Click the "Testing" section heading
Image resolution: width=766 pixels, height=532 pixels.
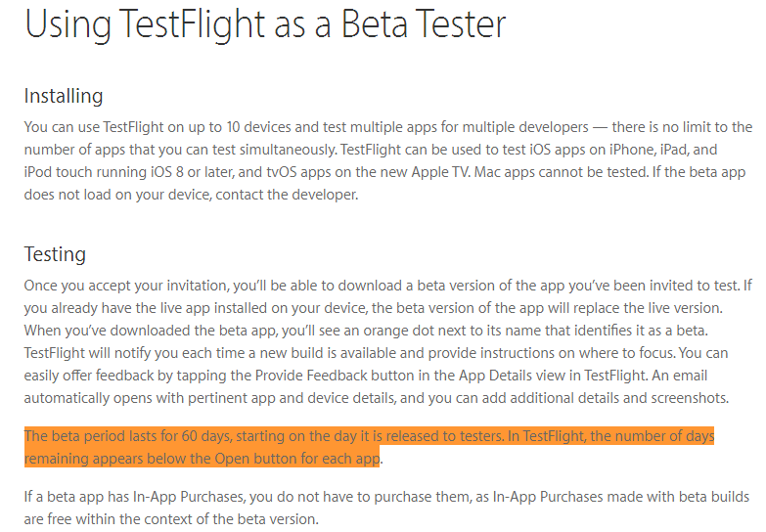[x=55, y=254]
